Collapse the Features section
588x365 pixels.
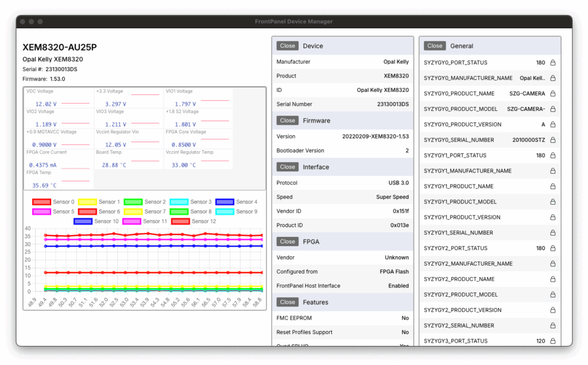pos(288,302)
